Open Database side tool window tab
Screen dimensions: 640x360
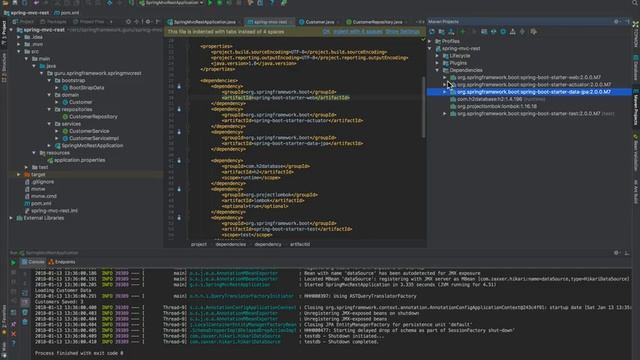636,68
